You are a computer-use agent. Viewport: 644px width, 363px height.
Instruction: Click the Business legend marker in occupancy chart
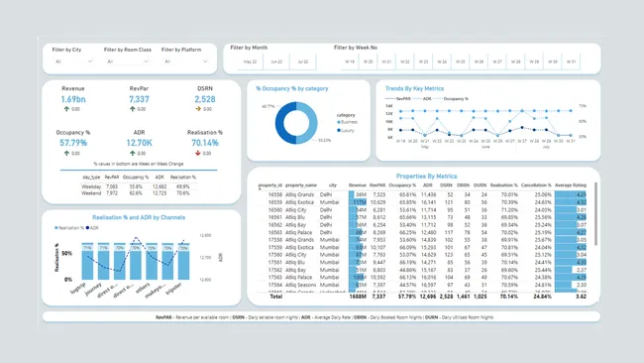click(339, 122)
